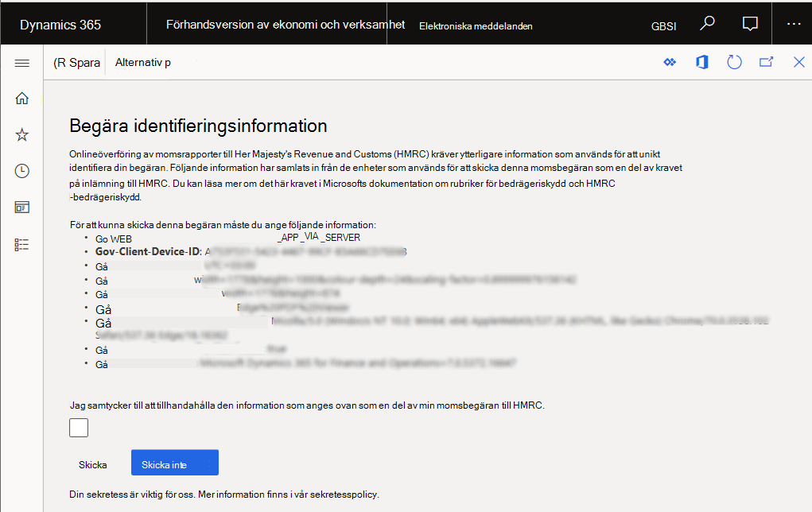Viewport: 812px width, 512px height.
Task: Click the Dynamics 365 title
Action: 60,25
